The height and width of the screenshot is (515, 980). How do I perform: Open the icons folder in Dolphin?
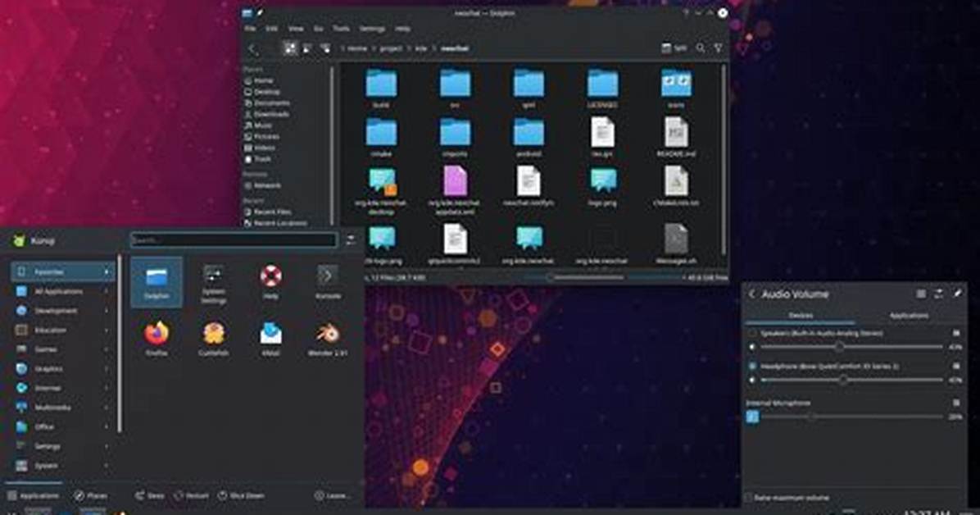(676, 89)
